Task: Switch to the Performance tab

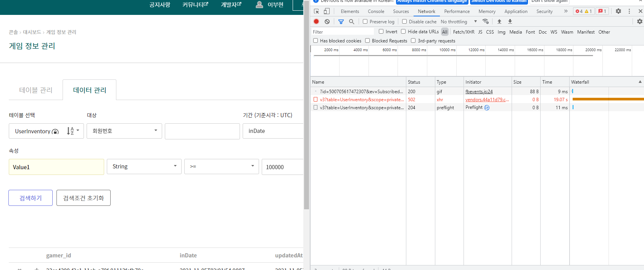Action: click(x=457, y=11)
